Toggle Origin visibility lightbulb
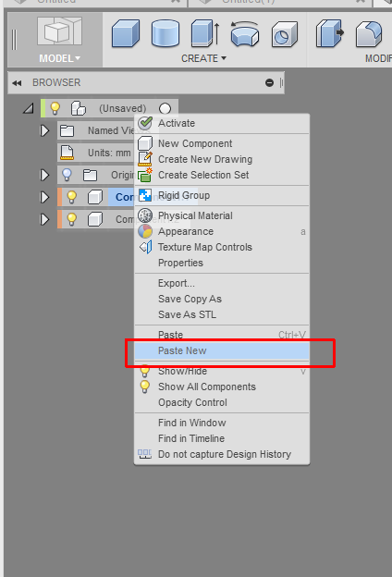392x577 pixels. pyautogui.click(x=67, y=175)
